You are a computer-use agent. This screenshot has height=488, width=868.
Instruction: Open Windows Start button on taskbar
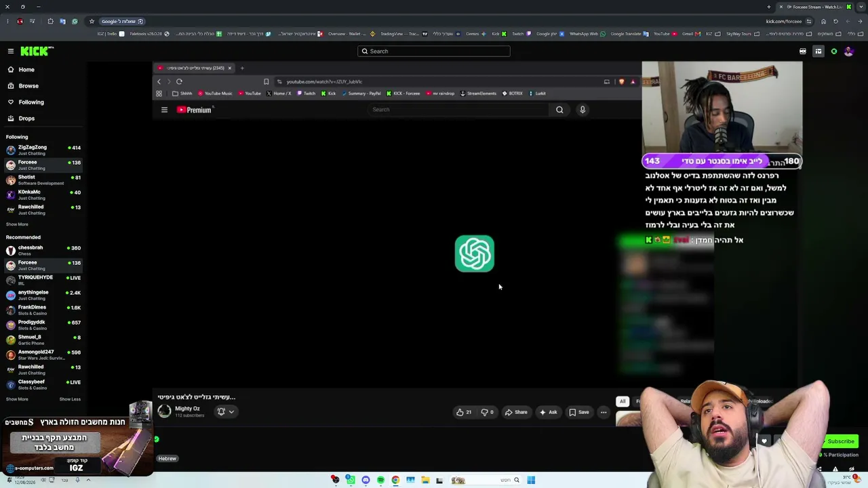[531, 481]
